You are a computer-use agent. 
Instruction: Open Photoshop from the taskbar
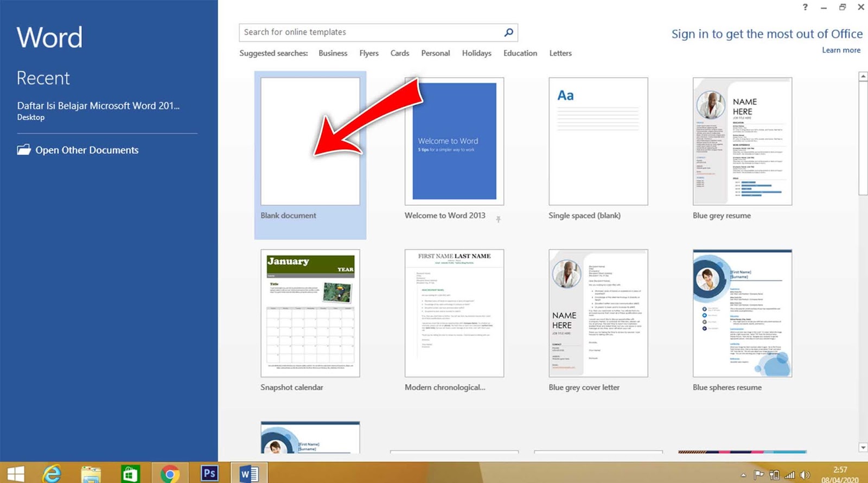209,473
